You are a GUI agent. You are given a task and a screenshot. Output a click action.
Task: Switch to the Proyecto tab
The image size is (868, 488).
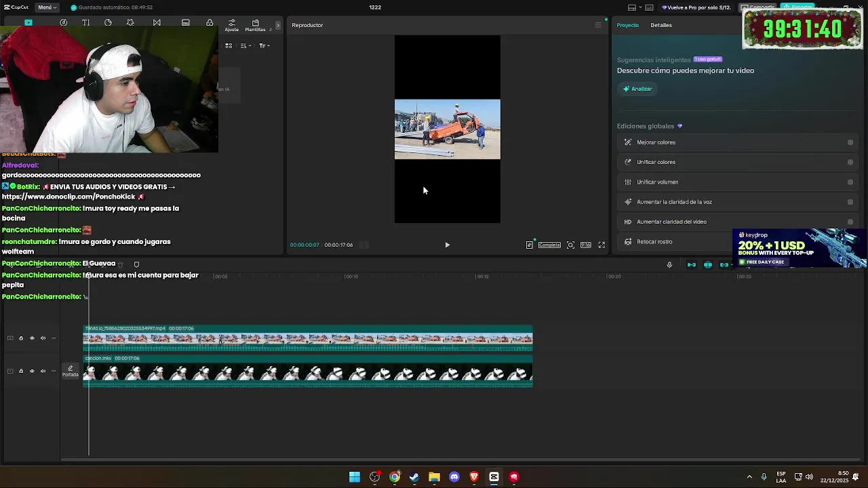click(627, 25)
